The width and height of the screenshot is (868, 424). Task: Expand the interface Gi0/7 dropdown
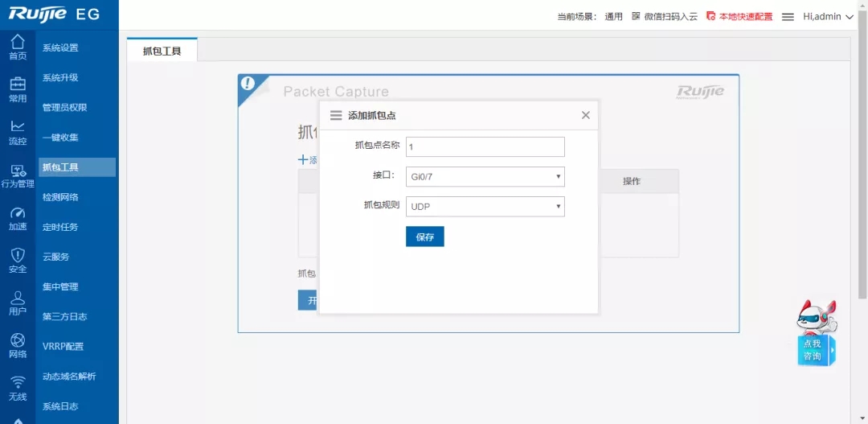tap(485, 177)
